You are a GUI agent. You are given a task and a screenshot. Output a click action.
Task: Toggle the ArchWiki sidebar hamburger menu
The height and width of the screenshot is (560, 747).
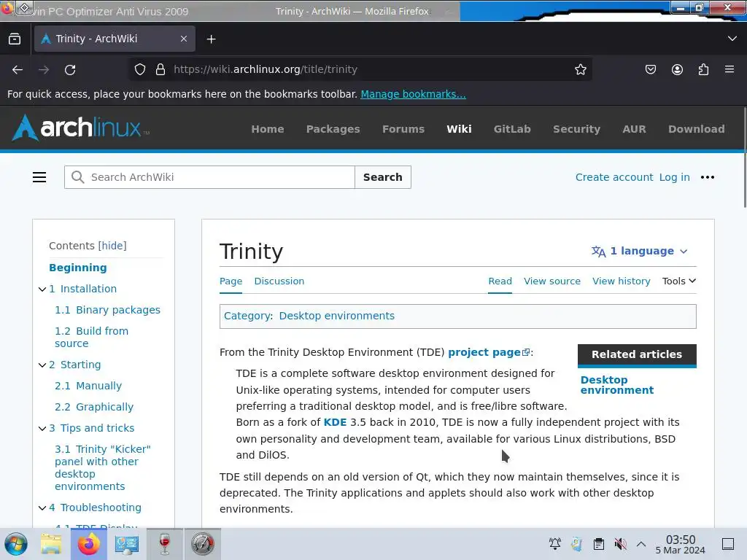click(x=39, y=177)
